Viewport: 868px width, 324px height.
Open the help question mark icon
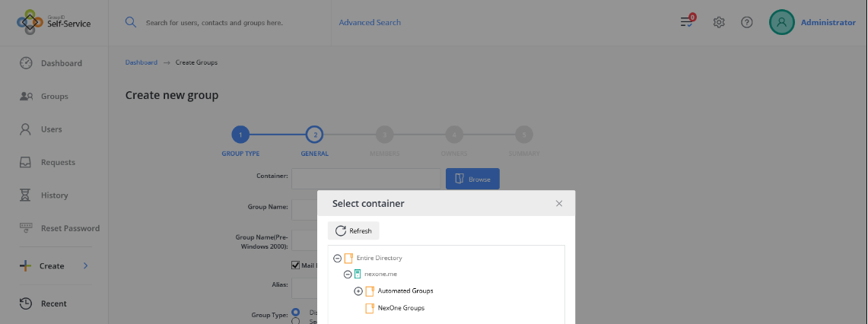(747, 22)
